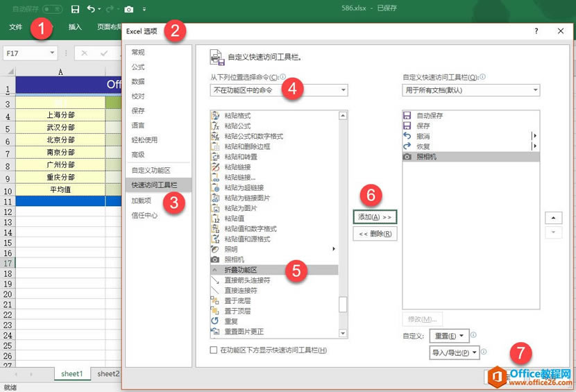Open the 用于所有文档(默认) dropdown

tap(471, 90)
